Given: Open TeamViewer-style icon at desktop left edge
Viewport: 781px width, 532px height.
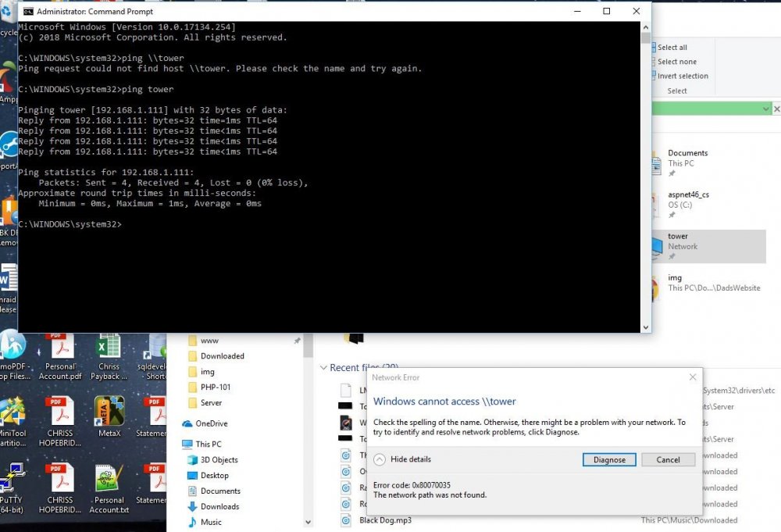Looking at the screenshot, I should coord(9,147).
